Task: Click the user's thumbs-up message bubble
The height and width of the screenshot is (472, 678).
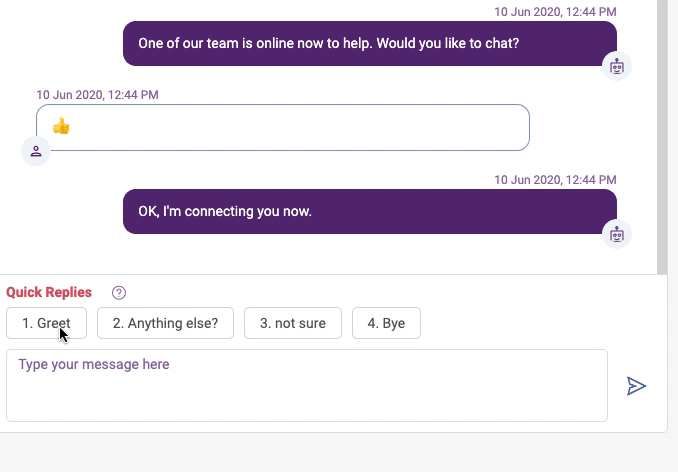Action: [x=283, y=128]
